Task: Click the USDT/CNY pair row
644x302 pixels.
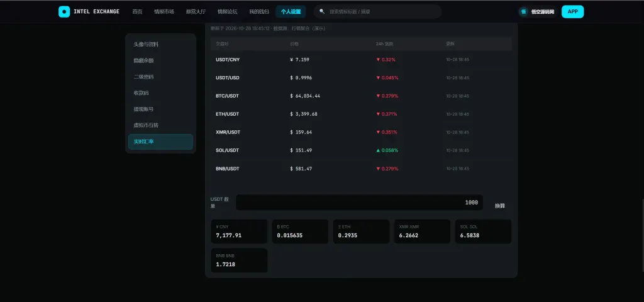Action: click(361, 60)
